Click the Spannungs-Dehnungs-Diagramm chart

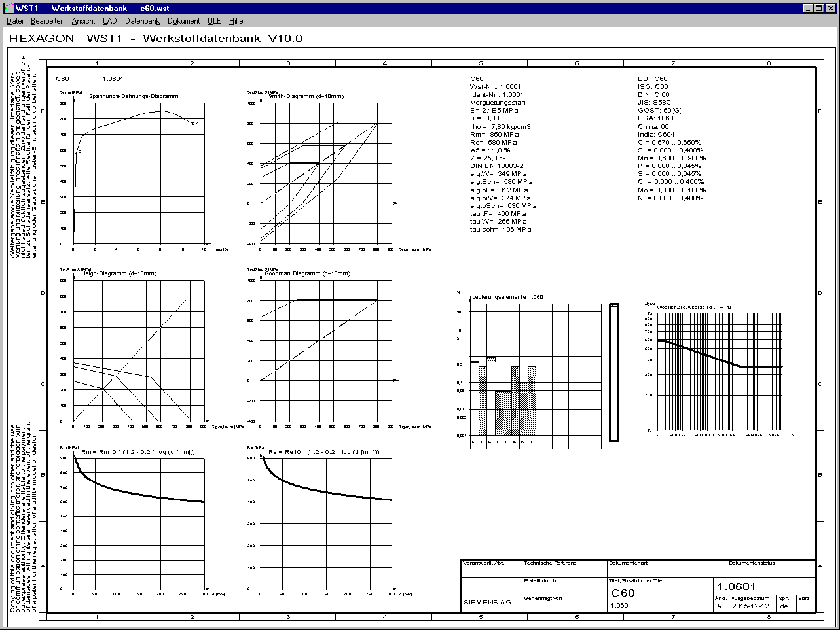[x=139, y=173]
